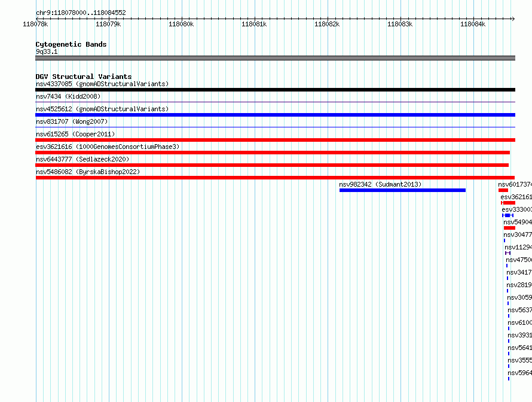Image resolution: width=532 pixels, height=402 pixels.
Task: Open nsv4337085 (gnomADStructuralVariants) label
Action: click(102, 84)
